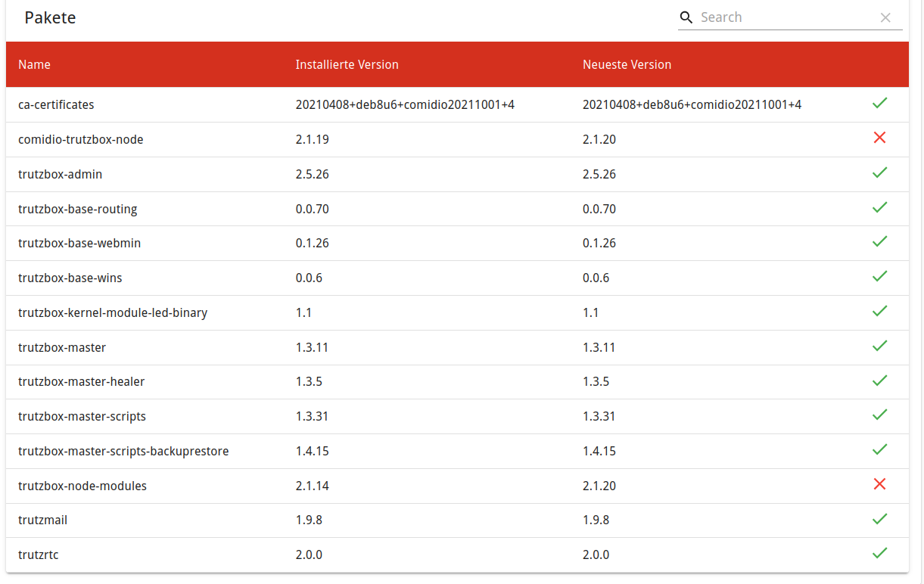Click the green checkmark for trutzmail row

(x=879, y=519)
